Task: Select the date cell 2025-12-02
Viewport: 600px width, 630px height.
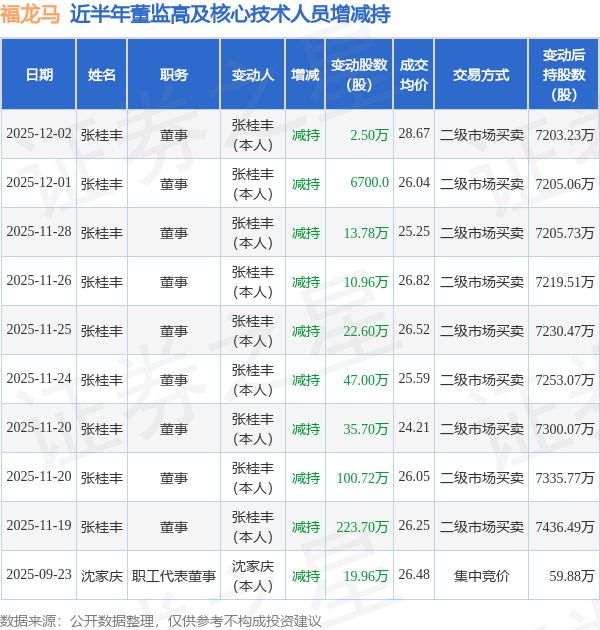Action: pos(39,134)
